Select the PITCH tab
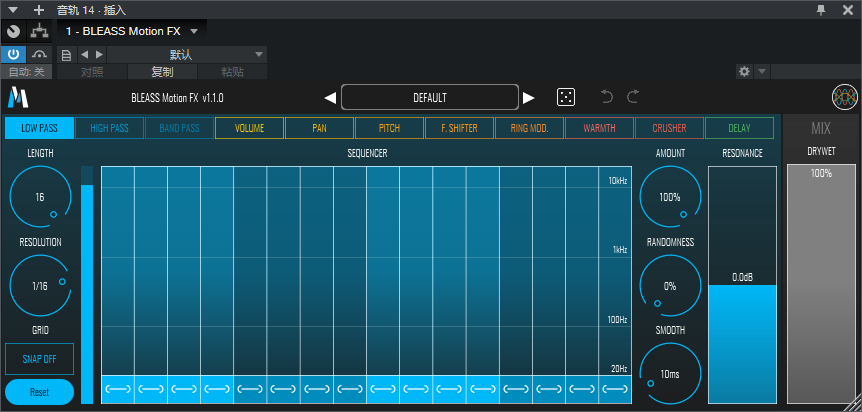Image resolution: width=862 pixels, height=412 pixels. pyautogui.click(x=389, y=128)
